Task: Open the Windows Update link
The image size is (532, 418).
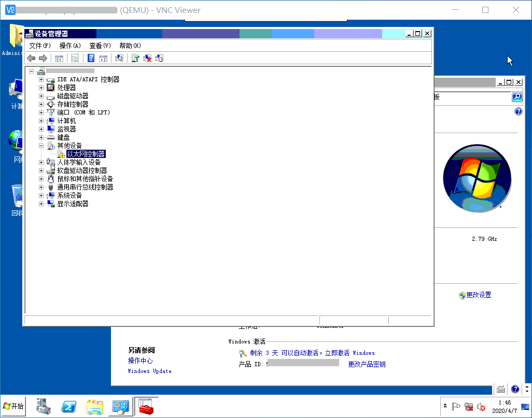Action: [149, 371]
